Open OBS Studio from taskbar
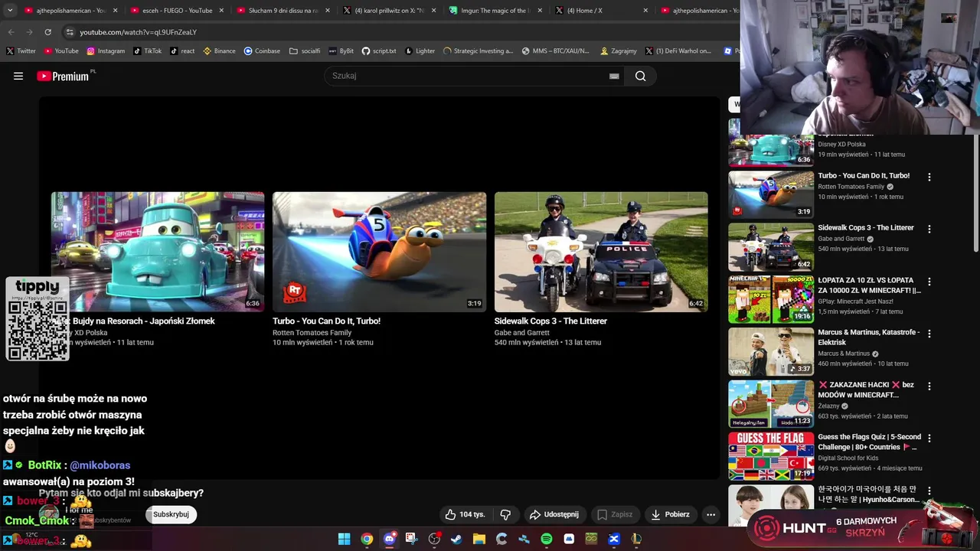This screenshot has width=980, height=551. [434, 539]
